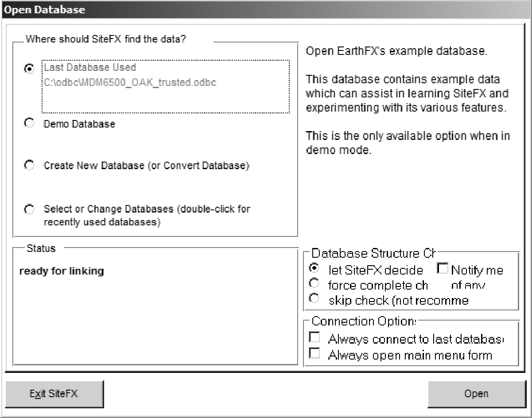Click the Where should SiteFX find the data heading

pyautogui.click(x=106, y=39)
